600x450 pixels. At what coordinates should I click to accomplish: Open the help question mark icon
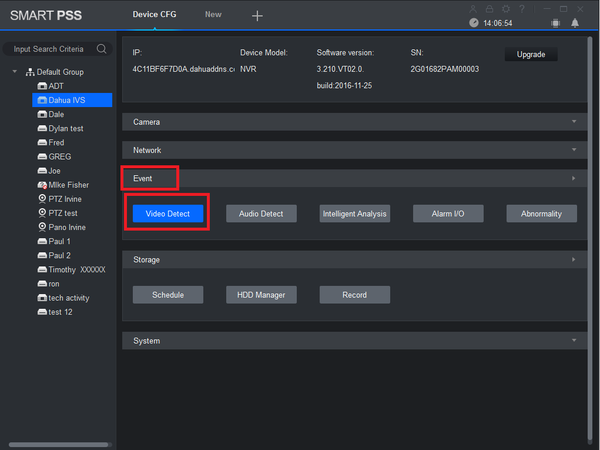522,9
